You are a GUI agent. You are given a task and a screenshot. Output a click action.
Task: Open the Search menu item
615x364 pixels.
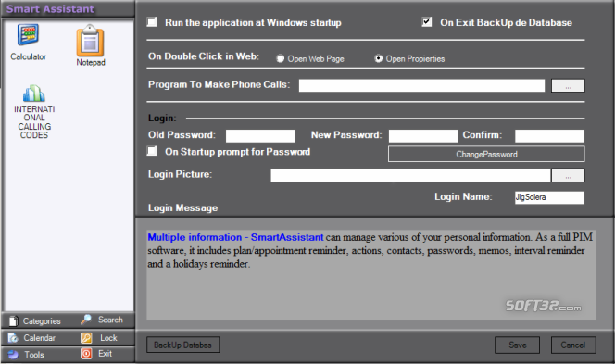110,320
